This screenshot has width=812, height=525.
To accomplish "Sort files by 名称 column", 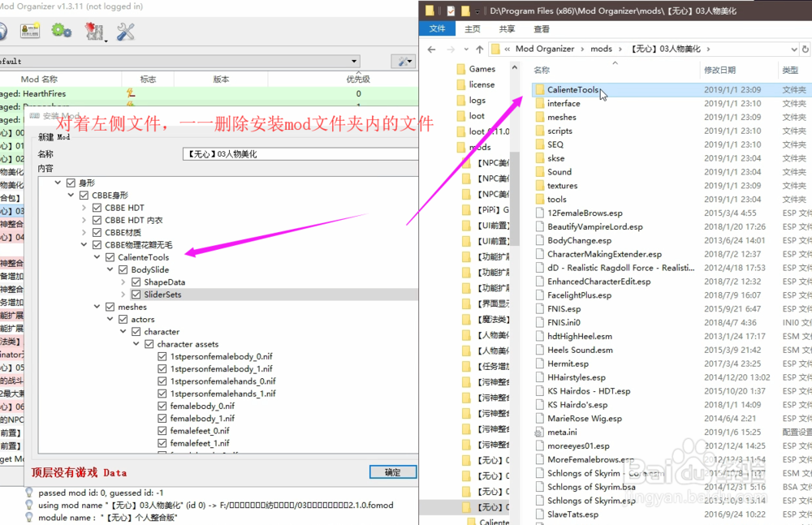I will 542,70.
